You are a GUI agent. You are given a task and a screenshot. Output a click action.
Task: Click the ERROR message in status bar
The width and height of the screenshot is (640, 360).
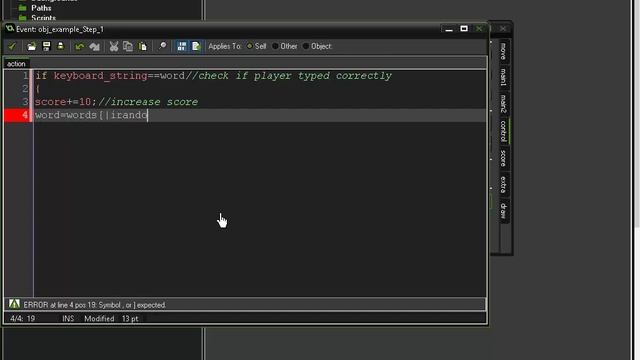pos(94,305)
